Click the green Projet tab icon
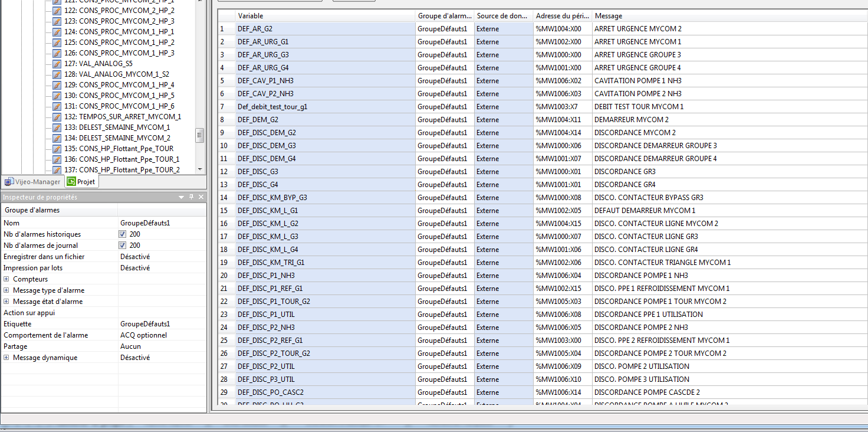Viewport: 868px width, 432px height. 71,182
